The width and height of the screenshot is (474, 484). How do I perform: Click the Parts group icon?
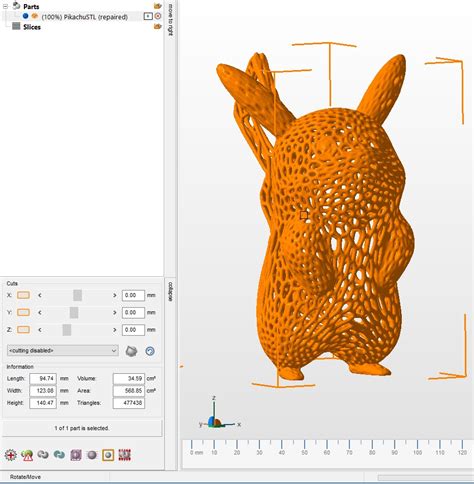pyautogui.click(x=16, y=6)
